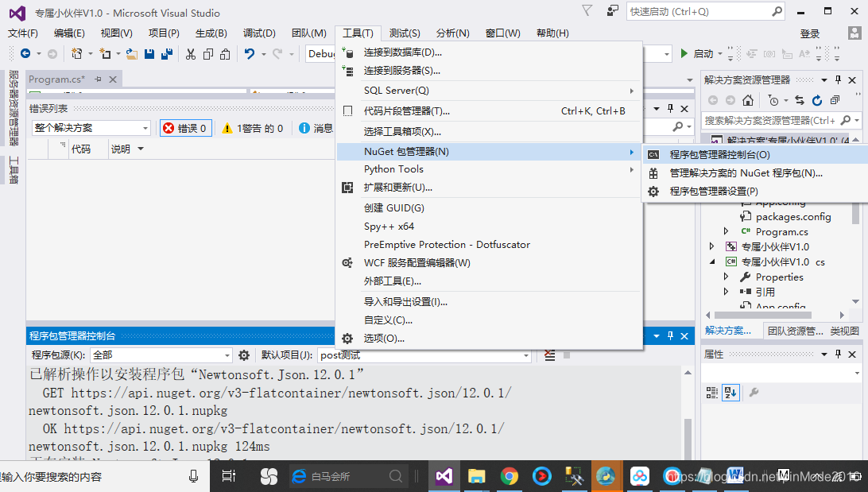Viewport: 868px width, 492px height.
Task: Select 管理解决方案的 NuGet 程序包(N)
Action: (x=755, y=172)
